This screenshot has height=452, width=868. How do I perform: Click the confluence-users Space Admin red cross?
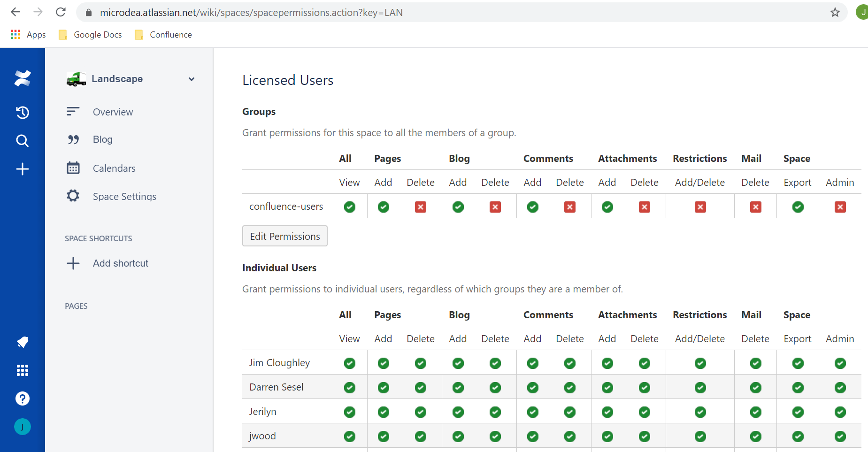click(x=840, y=207)
